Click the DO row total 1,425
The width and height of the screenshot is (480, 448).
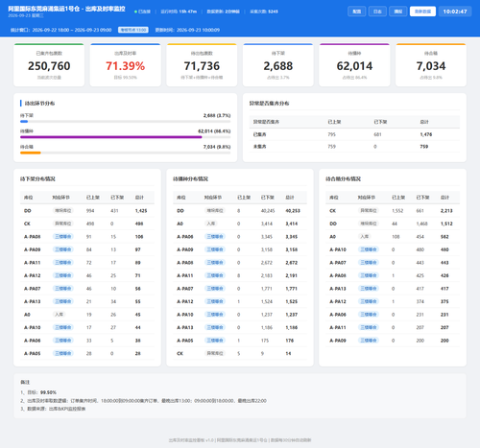click(x=141, y=211)
